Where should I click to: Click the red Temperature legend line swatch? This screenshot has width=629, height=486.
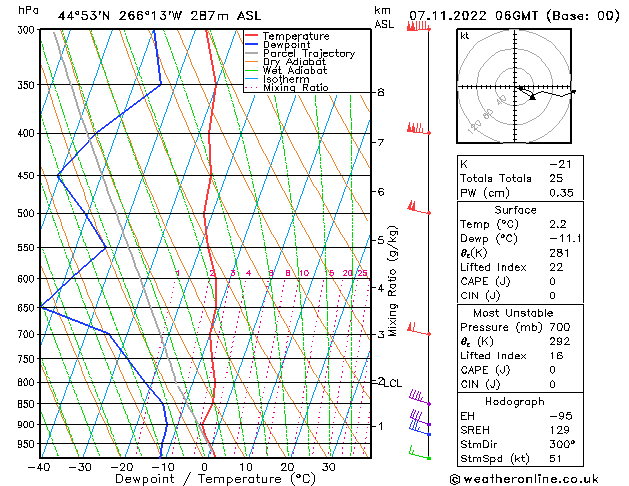click(252, 36)
